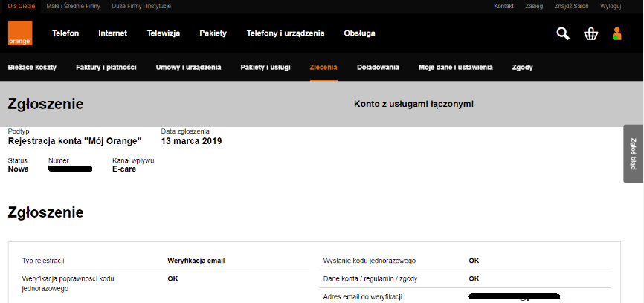Click Wyloguj to log out
The height and width of the screenshot is (303, 644).
[611, 6]
